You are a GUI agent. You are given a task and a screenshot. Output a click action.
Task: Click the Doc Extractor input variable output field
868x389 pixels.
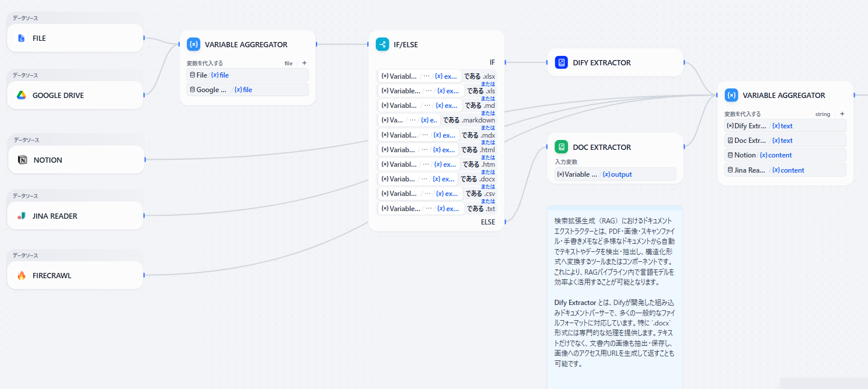pyautogui.click(x=615, y=174)
